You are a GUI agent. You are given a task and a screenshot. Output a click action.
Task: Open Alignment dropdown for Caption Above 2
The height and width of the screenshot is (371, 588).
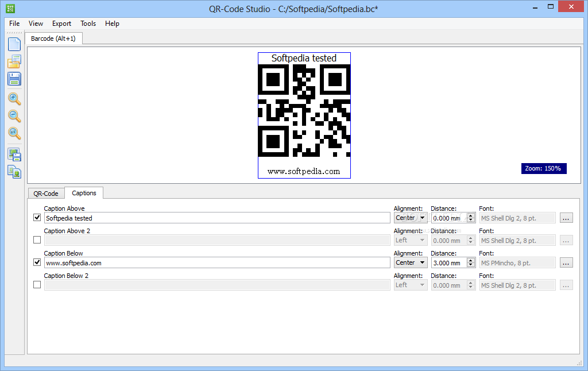pos(411,240)
